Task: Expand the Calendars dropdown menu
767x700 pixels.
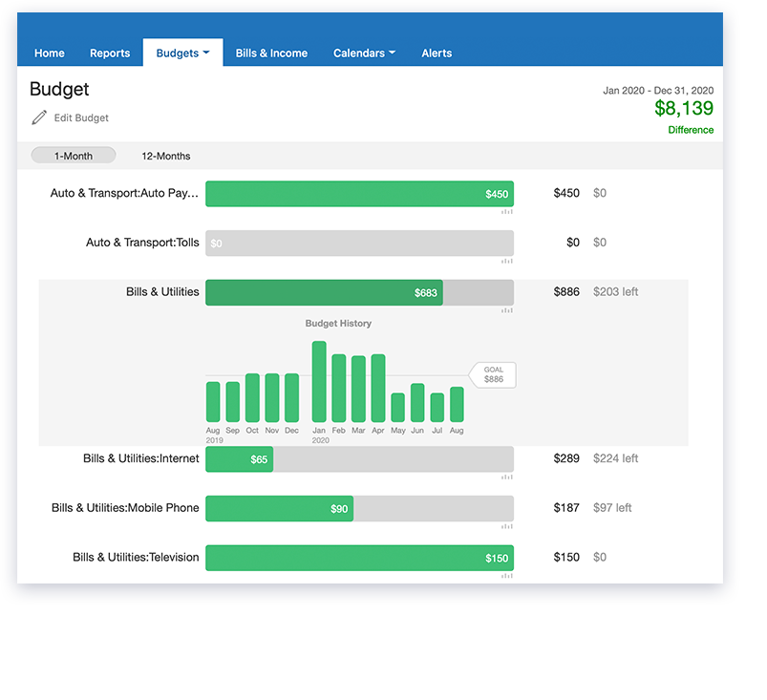Action: pos(364,53)
